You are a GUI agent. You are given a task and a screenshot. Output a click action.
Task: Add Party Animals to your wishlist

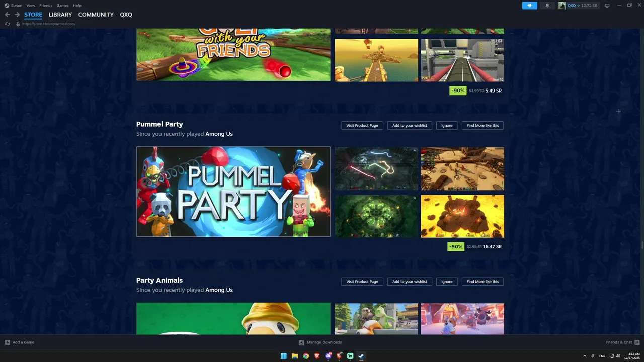pos(410,281)
